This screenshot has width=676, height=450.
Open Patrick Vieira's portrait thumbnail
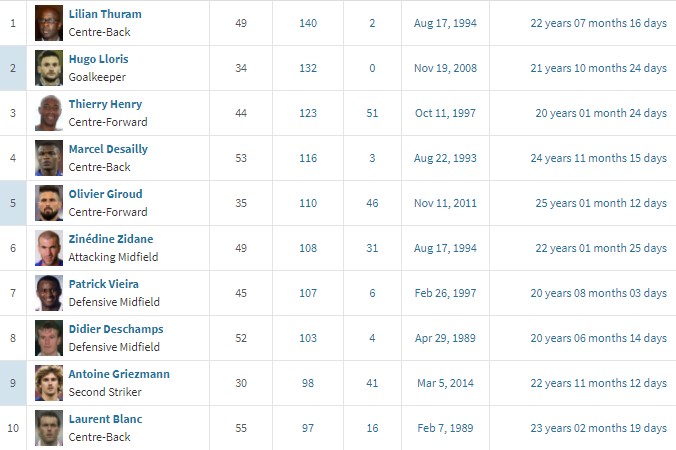(47, 293)
